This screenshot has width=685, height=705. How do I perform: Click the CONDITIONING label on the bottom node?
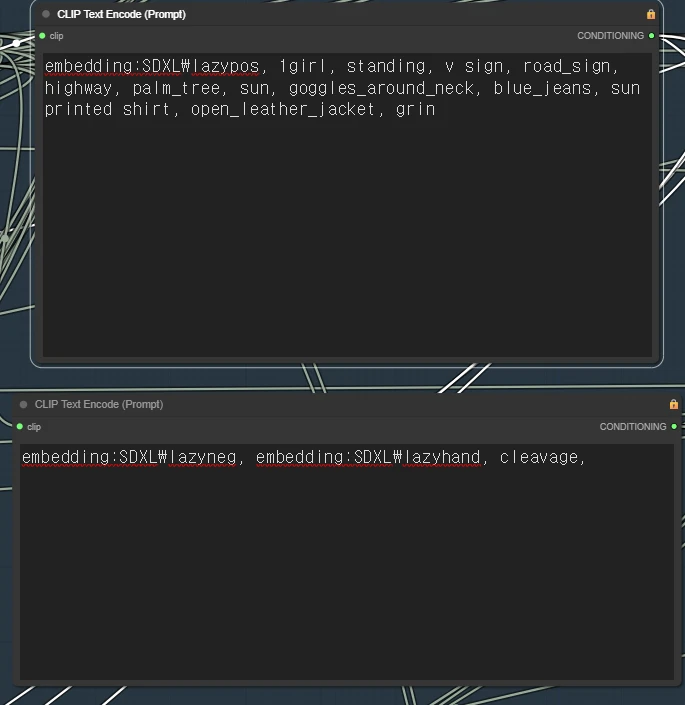click(633, 426)
